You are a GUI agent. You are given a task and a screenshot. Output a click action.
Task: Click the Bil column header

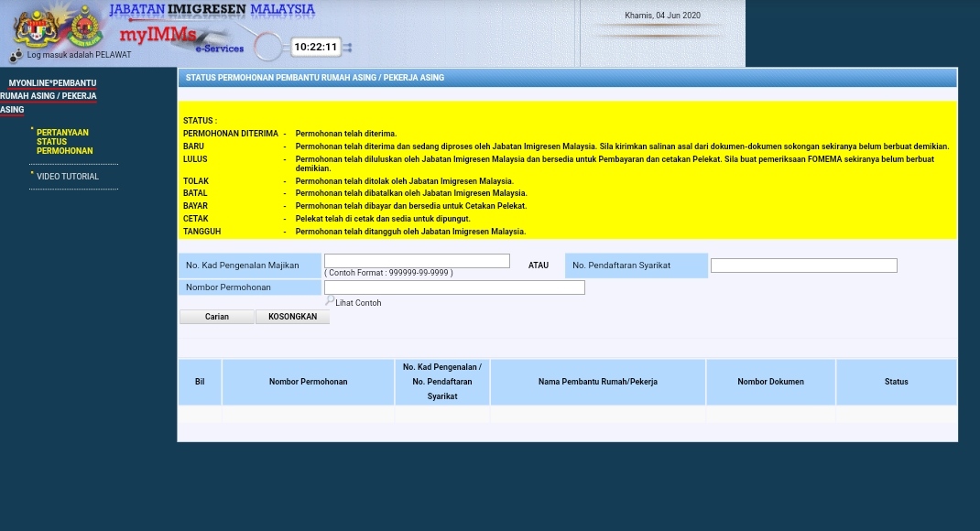200,382
